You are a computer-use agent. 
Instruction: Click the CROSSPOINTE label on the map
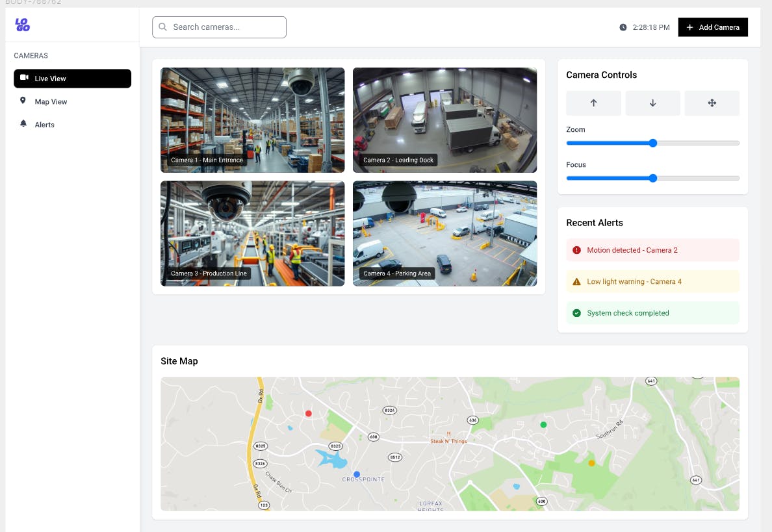(x=363, y=479)
